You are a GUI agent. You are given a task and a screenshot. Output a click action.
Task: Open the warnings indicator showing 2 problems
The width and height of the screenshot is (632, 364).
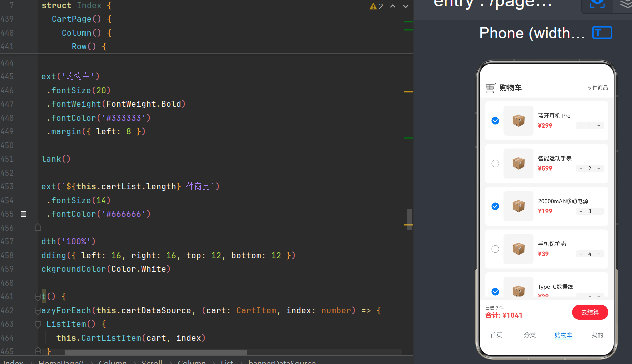376,6
